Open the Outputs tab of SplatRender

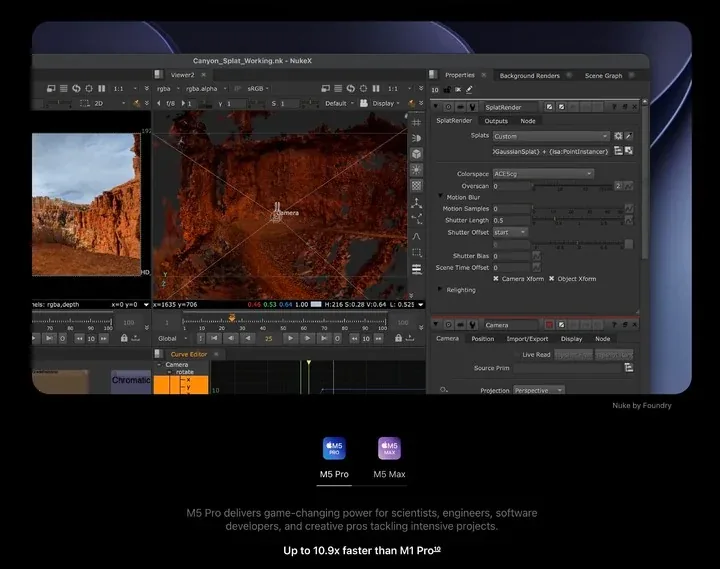pyautogui.click(x=496, y=121)
